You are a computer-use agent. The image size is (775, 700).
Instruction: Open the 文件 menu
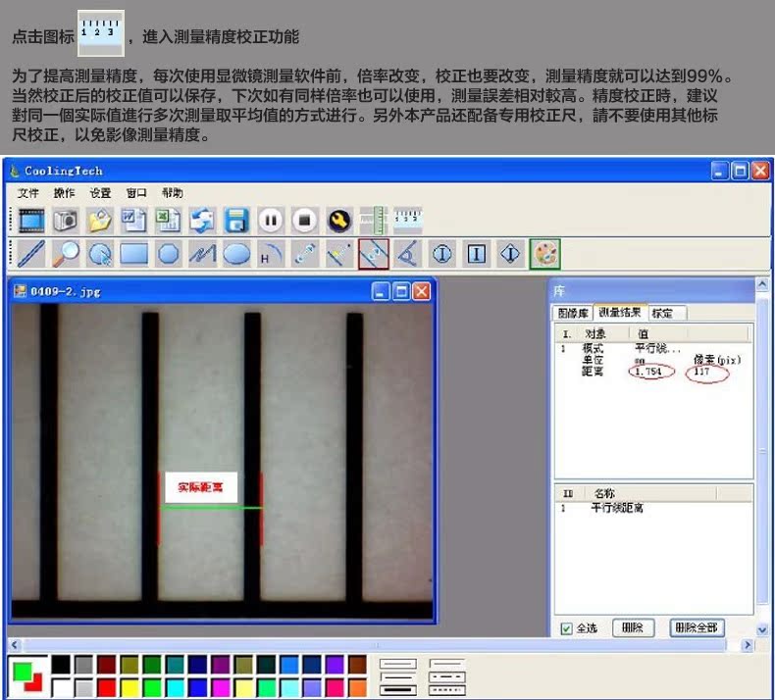tap(28, 193)
